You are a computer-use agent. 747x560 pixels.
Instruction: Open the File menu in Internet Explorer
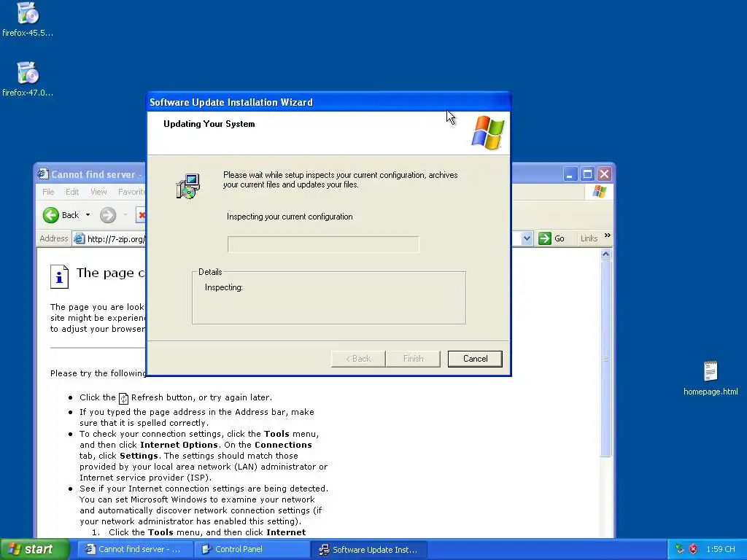click(x=48, y=192)
